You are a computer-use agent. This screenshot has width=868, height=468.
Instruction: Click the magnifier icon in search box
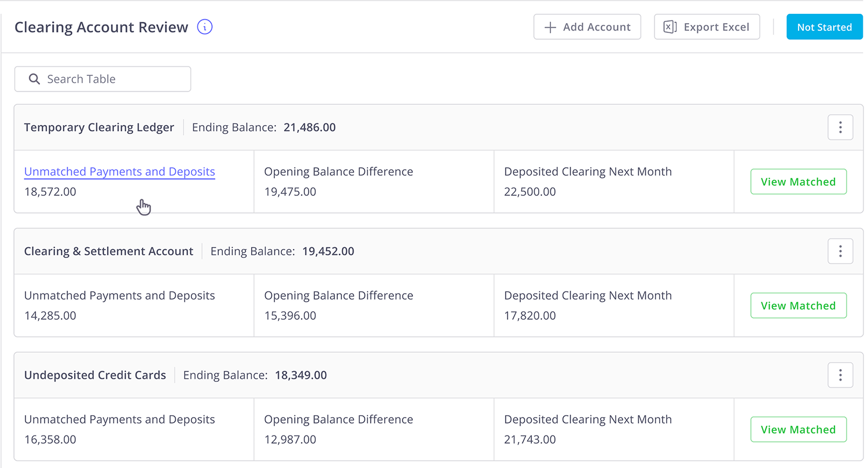click(x=35, y=79)
